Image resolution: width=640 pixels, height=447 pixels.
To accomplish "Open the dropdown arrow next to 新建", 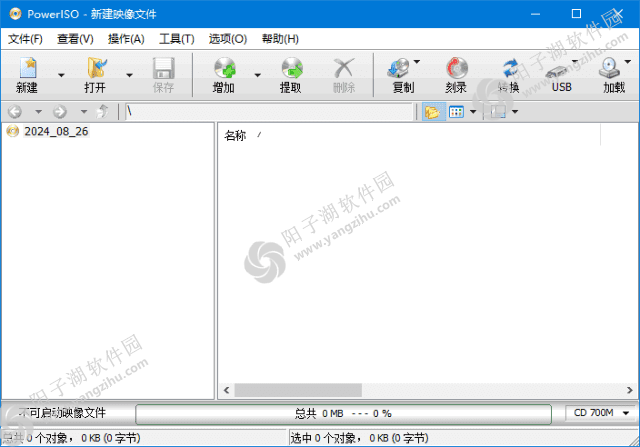I will coord(61,75).
